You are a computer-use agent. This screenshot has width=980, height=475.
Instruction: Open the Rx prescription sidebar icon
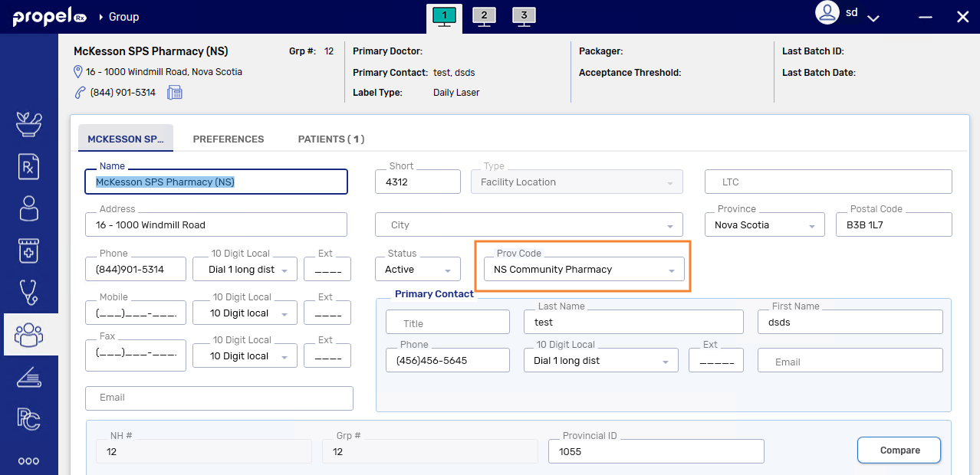tap(29, 166)
